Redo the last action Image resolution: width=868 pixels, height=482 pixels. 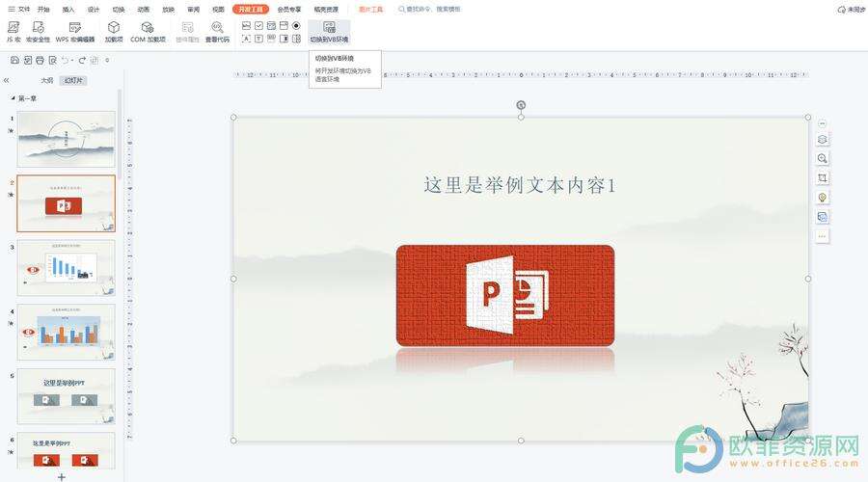click(x=81, y=60)
